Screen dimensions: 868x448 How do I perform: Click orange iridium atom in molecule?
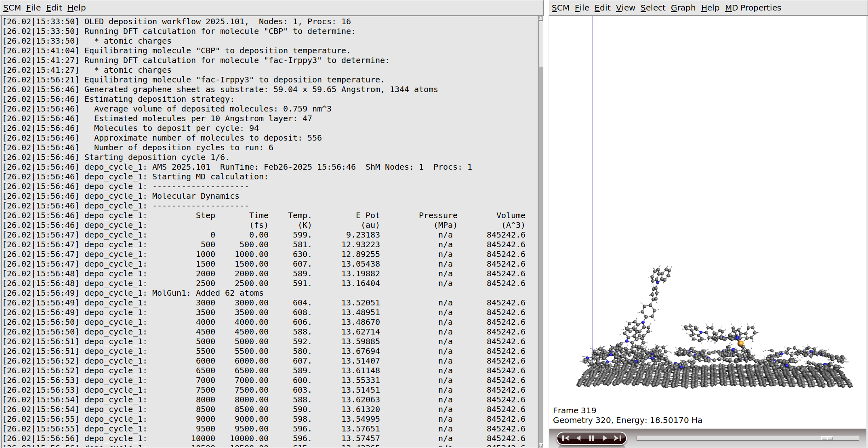(x=740, y=343)
